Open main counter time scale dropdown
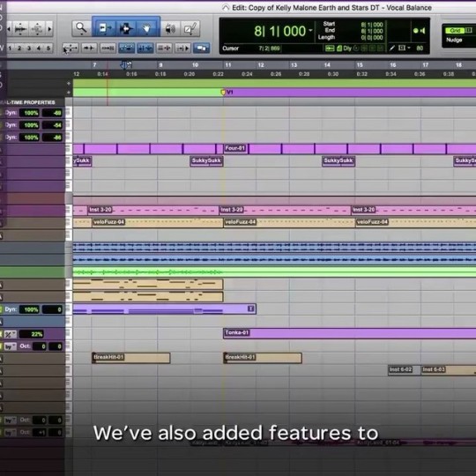The height and width of the screenshot is (476, 476). pyautogui.click(x=310, y=30)
